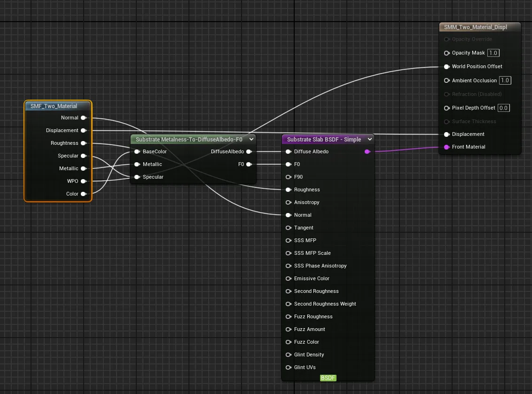Click the Emissive Color input pin
The height and width of the screenshot is (394, 532).
click(x=289, y=279)
